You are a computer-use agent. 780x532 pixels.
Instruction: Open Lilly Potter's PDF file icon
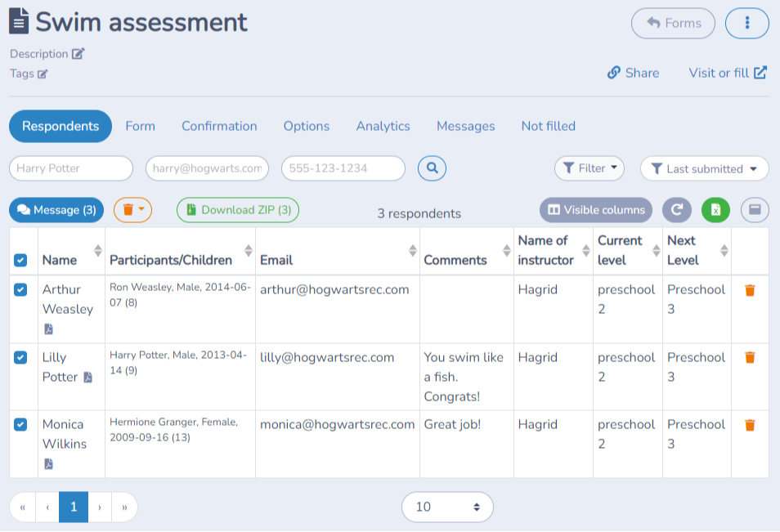(88, 378)
